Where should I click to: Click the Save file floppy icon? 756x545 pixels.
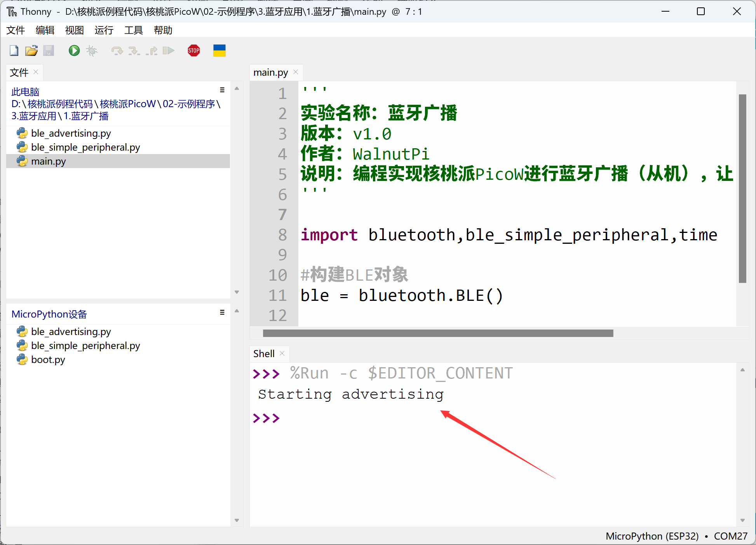tap(49, 50)
